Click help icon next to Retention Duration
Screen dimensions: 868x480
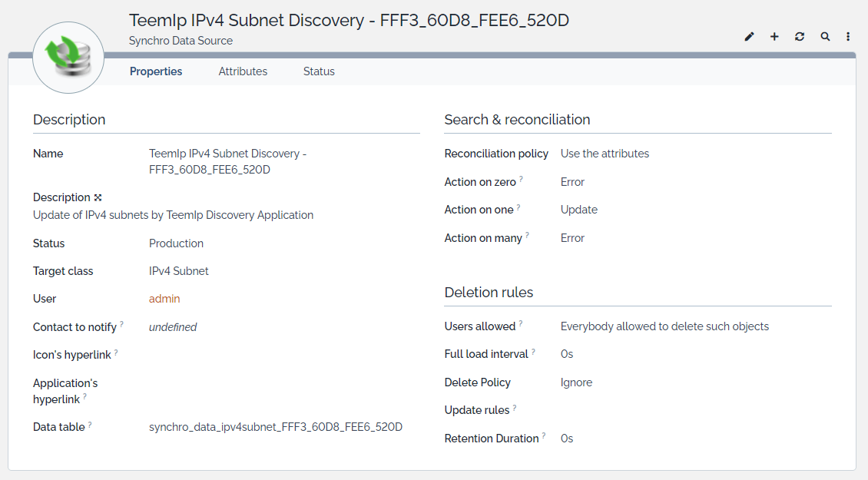[x=544, y=435]
